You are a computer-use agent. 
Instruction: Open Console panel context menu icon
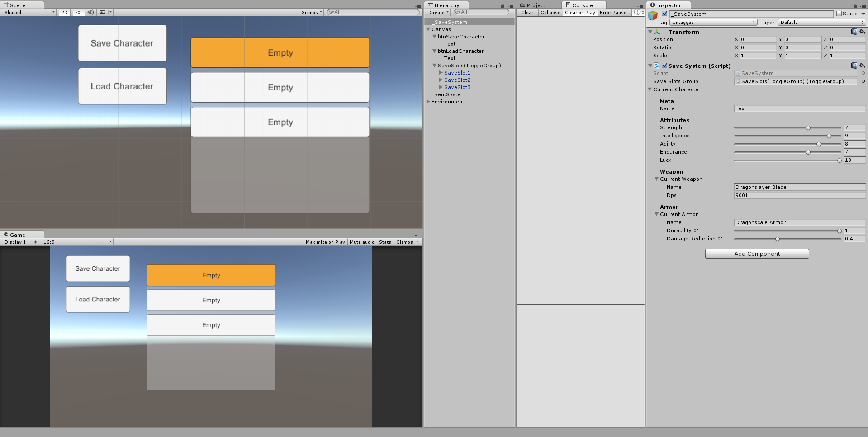640,6
